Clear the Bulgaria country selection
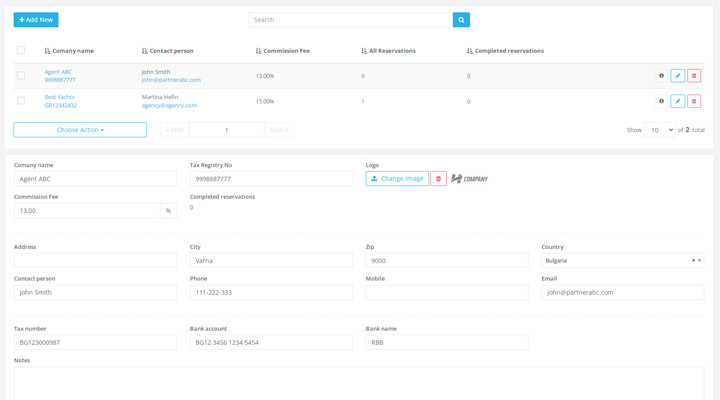720x400 pixels. coord(693,260)
